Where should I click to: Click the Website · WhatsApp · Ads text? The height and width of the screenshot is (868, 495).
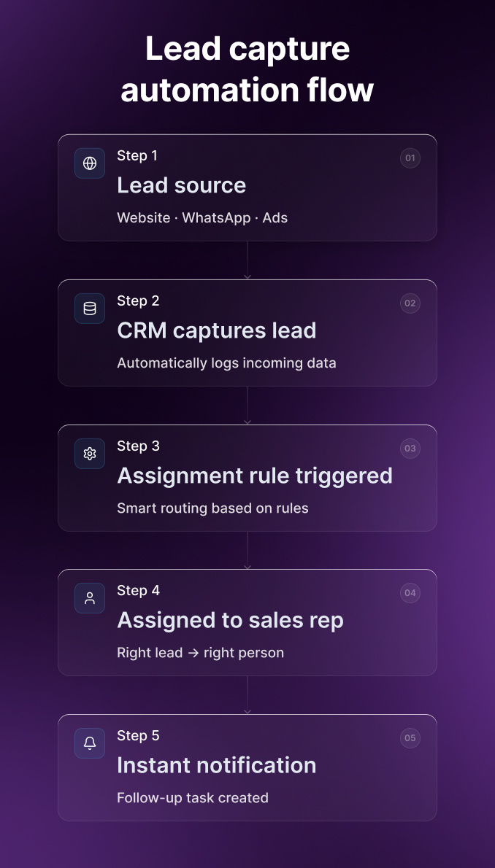202,218
